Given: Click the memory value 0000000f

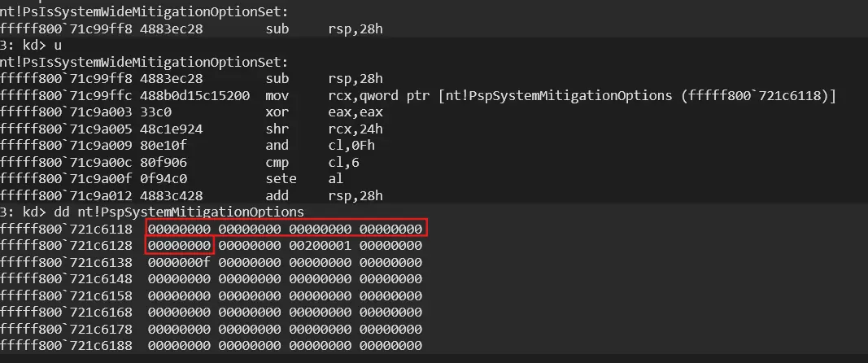Looking at the screenshot, I should 179,261.
